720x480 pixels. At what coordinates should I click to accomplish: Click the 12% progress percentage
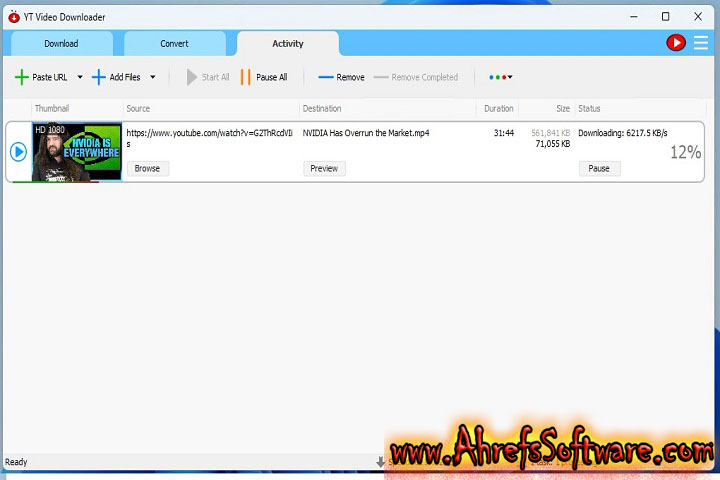pyautogui.click(x=686, y=152)
